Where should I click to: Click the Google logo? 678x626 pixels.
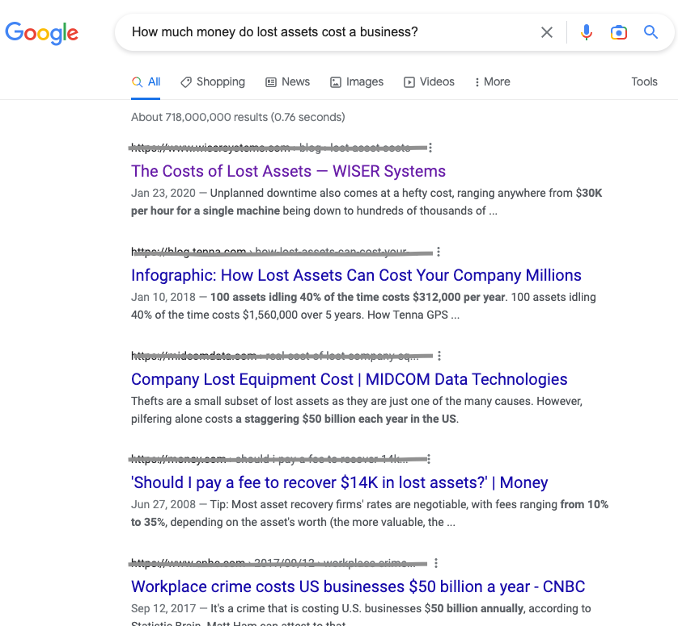(x=42, y=32)
